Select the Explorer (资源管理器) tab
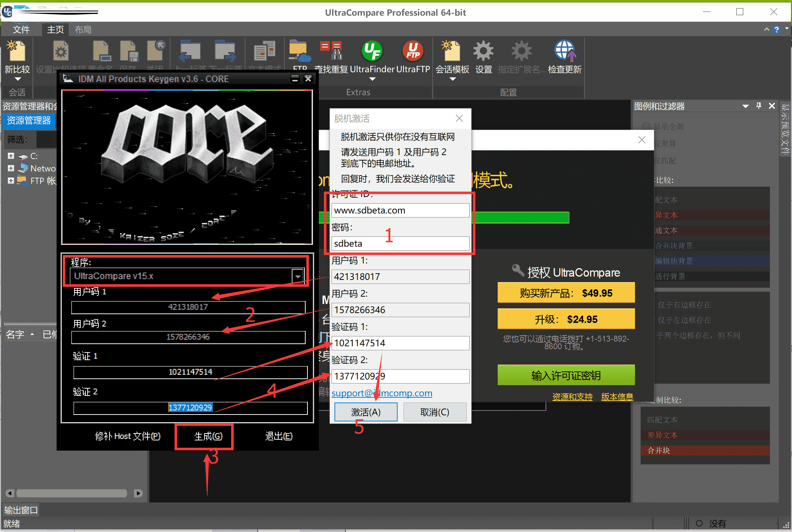792x532 pixels. [x=29, y=120]
